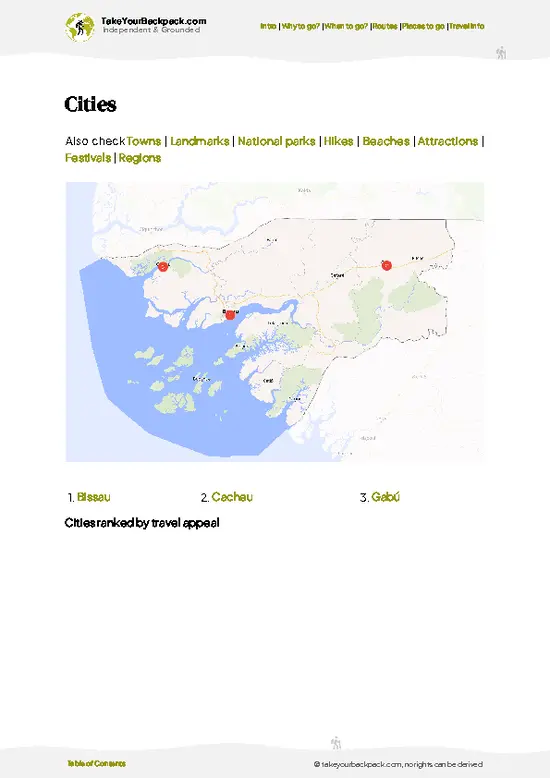Open the Hikes link
This screenshot has height=778, width=550.
tap(339, 141)
